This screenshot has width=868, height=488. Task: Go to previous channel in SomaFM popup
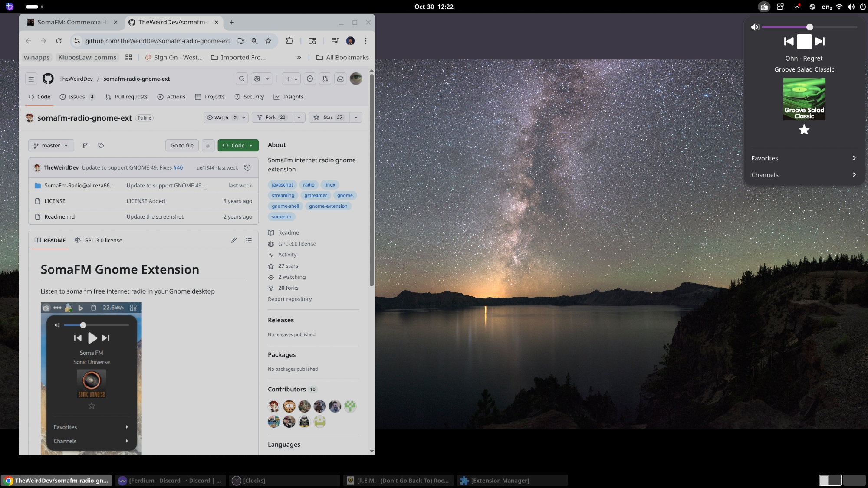point(789,42)
